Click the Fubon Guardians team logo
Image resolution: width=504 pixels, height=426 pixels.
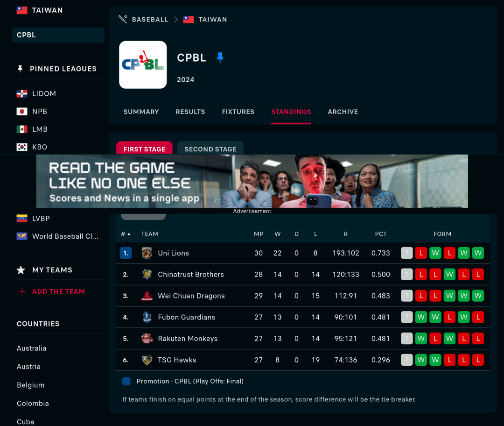(147, 317)
